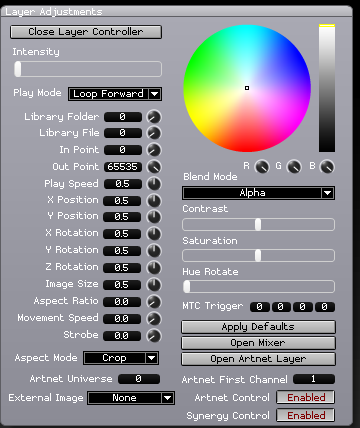The image size is (360, 428).
Task: Click the Artnet Universe value field
Action: point(139,379)
